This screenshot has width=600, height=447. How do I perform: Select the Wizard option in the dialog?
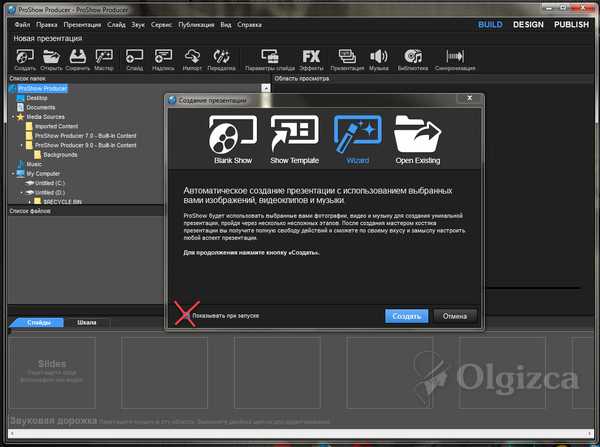pyautogui.click(x=357, y=140)
